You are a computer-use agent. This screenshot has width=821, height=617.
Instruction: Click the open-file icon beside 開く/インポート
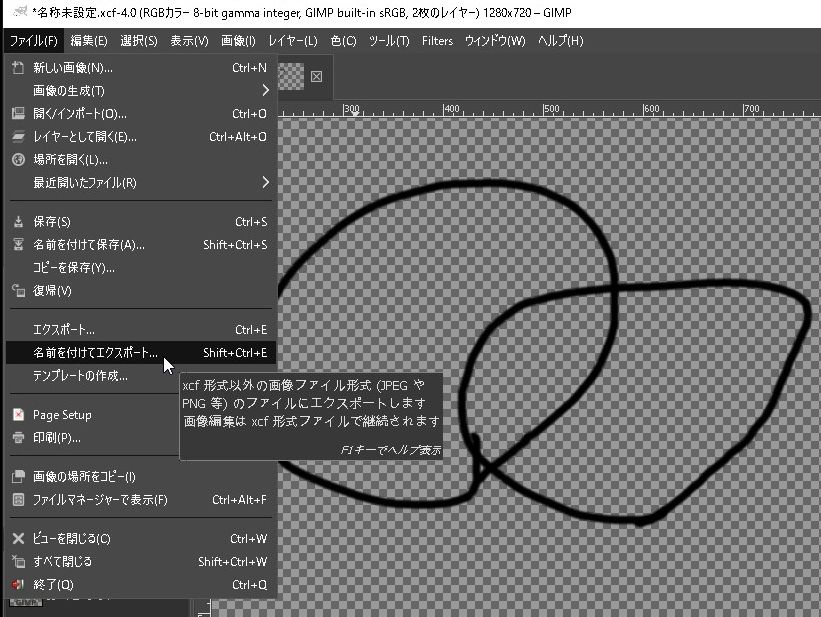[x=17, y=114]
